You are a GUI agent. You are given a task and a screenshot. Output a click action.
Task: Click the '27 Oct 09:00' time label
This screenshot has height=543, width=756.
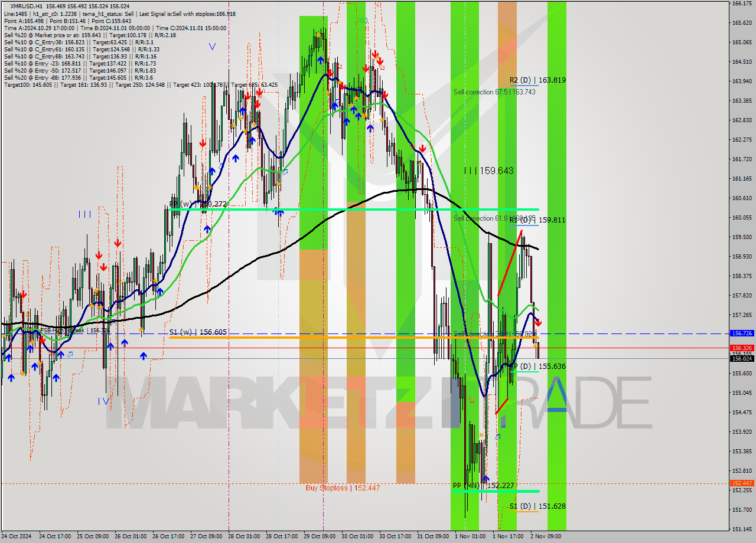tap(206, 537)
